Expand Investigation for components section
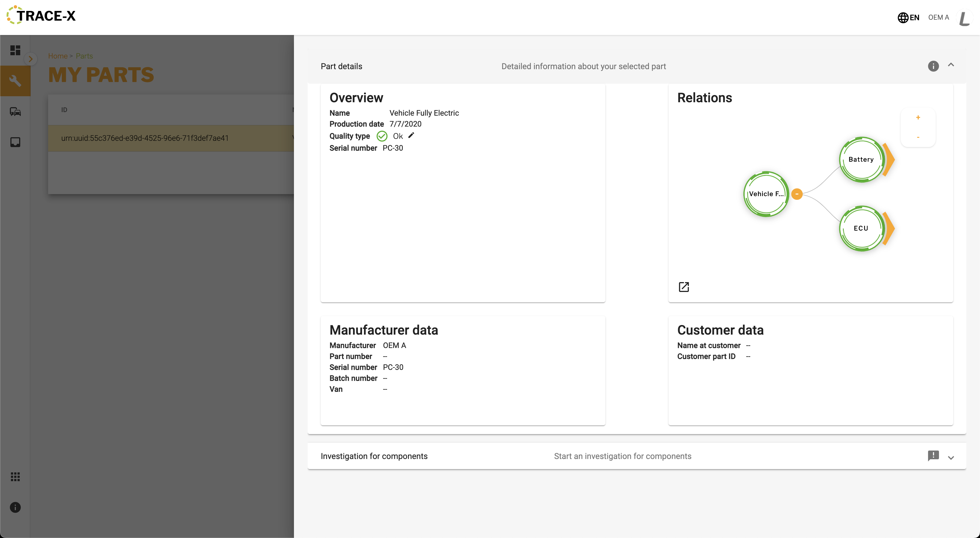The image size is (980, 538). pyautogui.click(x=951, y=457)
